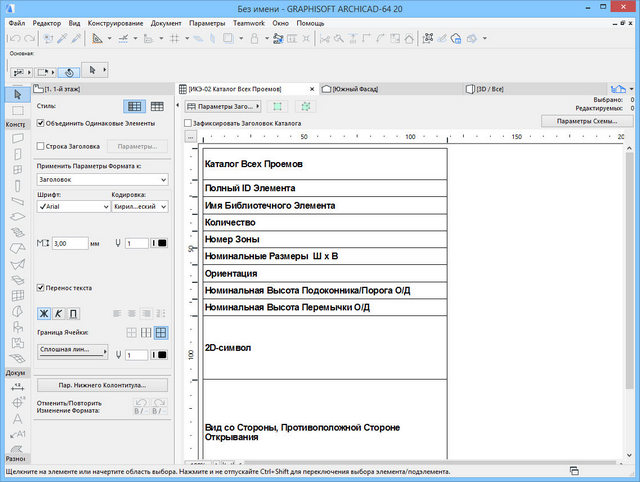Enable the Строка Заголовка checkbox

pyautogui.click(x=41, y=146)
